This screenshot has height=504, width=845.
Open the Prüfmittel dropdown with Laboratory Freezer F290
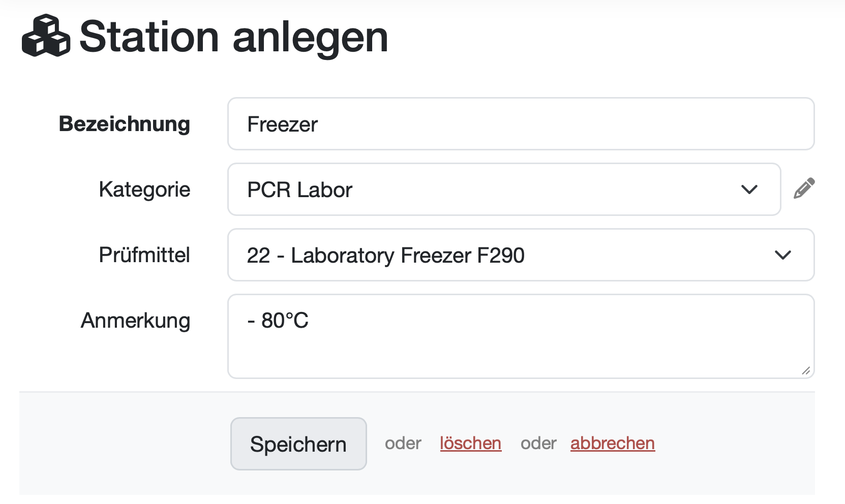coord(508,255)
